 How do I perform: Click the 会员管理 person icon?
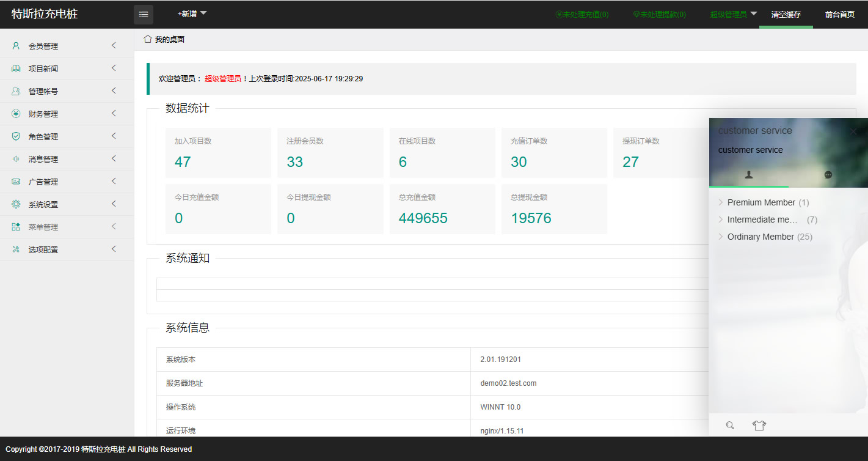pyautogui.click(x=16, y=46)
